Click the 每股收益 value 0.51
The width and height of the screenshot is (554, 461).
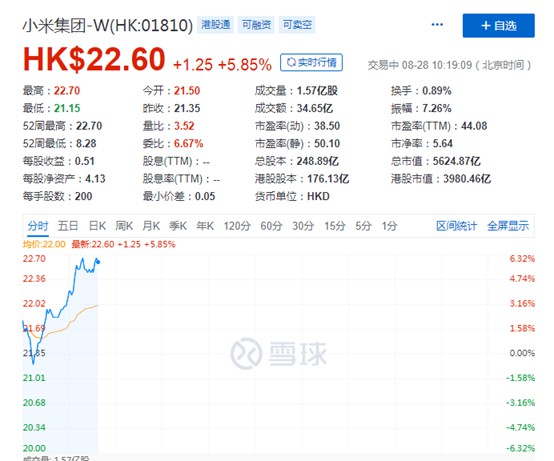point(85,161)
